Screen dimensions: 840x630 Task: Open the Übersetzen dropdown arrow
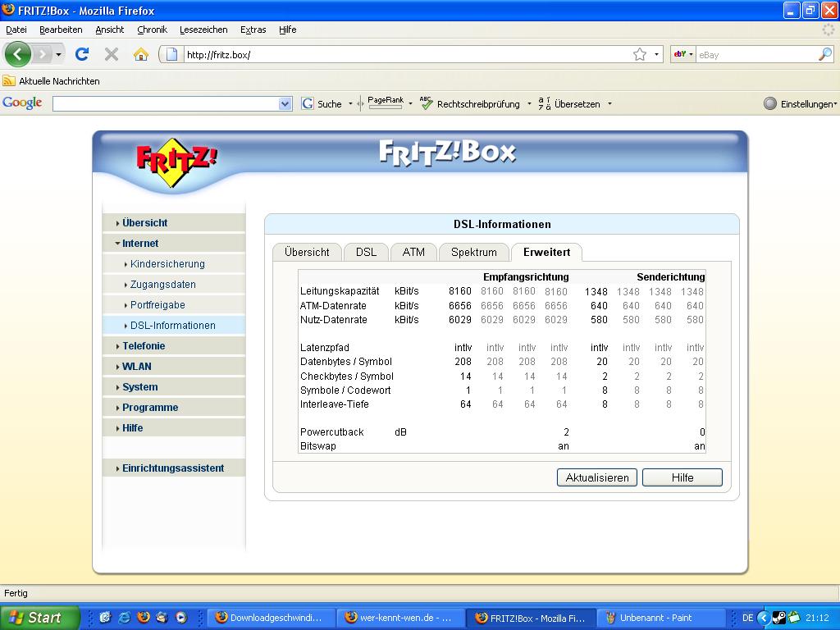(609, 104)
